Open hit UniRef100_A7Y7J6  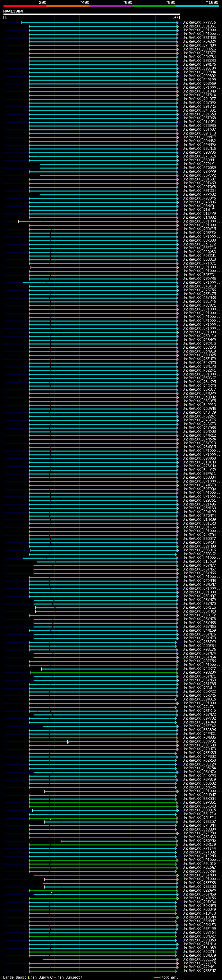coord(199,23)
